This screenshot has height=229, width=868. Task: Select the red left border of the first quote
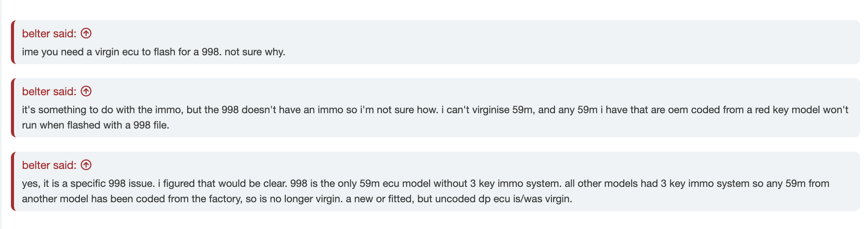pyautogui.click(x=13, y=42)
